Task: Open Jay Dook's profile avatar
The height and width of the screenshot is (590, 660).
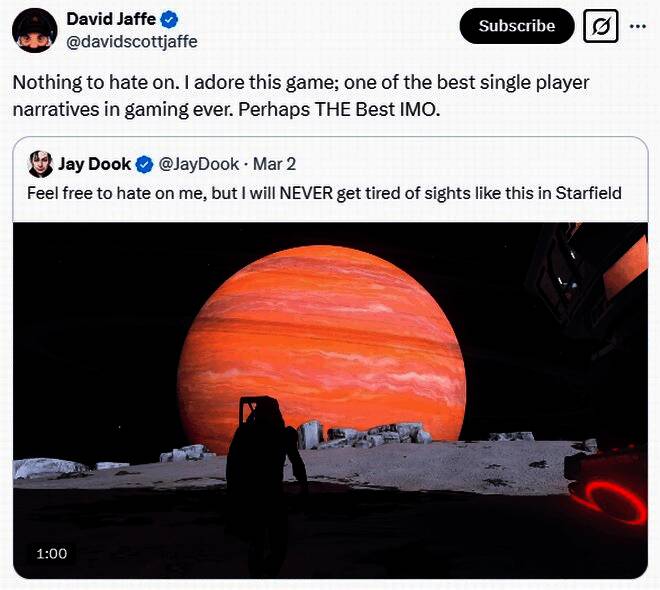Action: click(x=40, y=164)
